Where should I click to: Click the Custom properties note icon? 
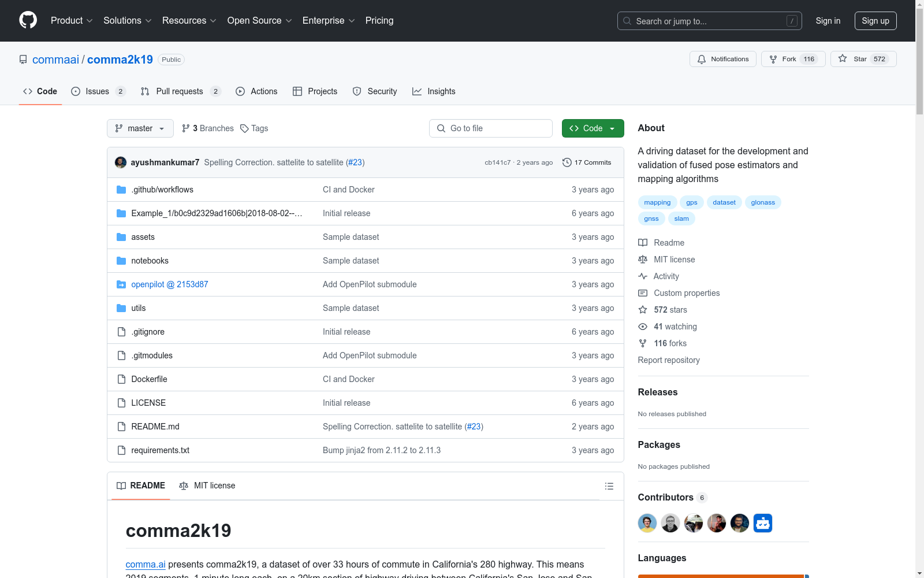(x=643, y=293)
